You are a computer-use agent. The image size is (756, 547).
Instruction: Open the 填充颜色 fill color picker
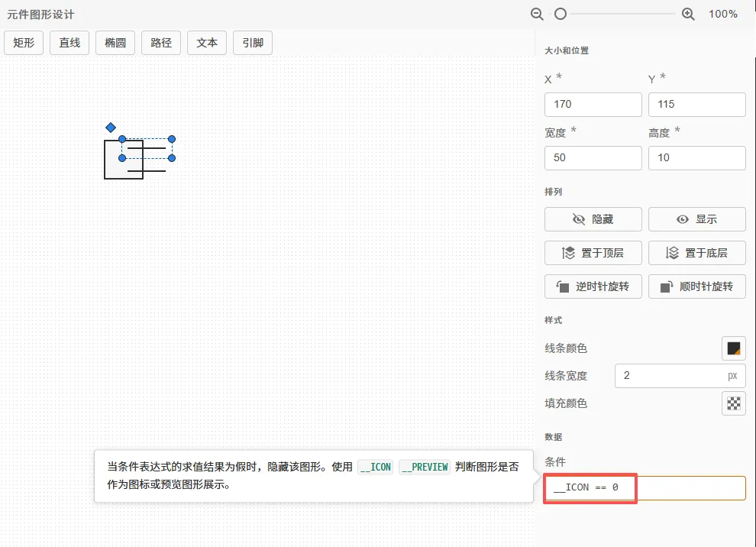click(x=733, y=403)
